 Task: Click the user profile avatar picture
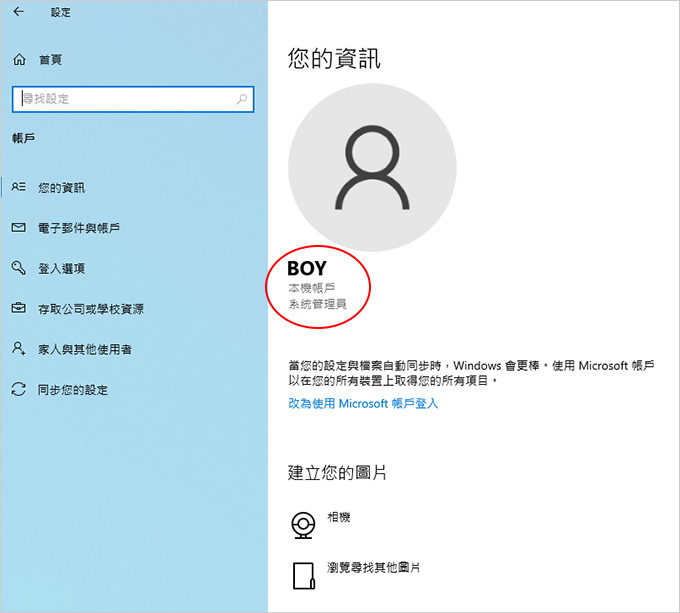point(372,168)
